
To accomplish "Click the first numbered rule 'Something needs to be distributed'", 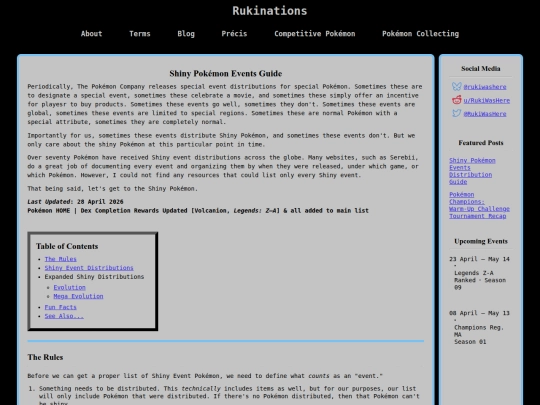I will tap(229, 396).
